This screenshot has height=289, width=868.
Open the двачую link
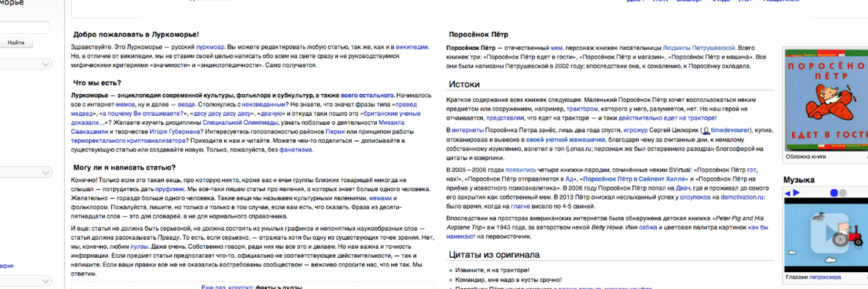270,114
